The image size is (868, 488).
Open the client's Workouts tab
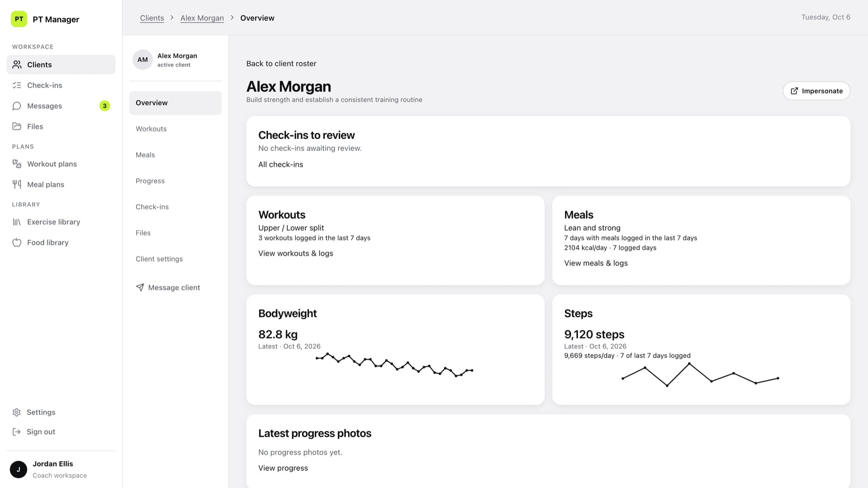pyautogui.click(x=175, y=129)
